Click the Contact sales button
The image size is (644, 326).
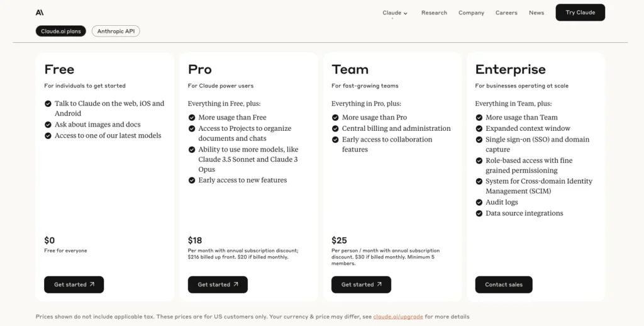pos(504,284)
